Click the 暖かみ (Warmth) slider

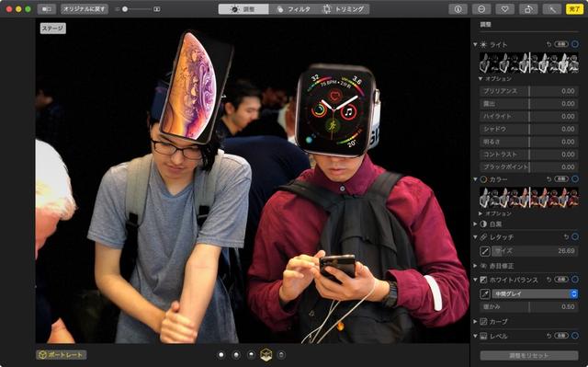(x=529, y=306)
